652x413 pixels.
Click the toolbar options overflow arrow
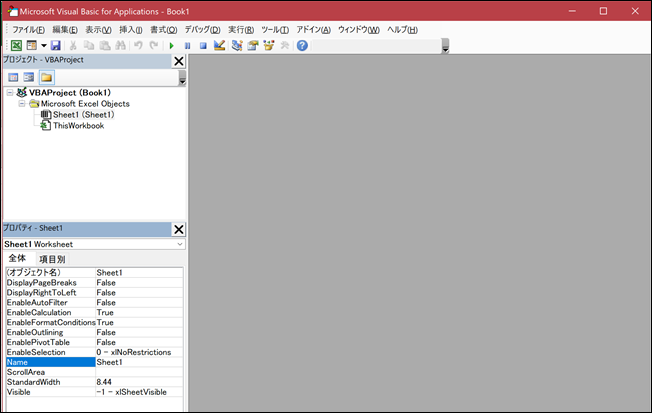[445, 46]
